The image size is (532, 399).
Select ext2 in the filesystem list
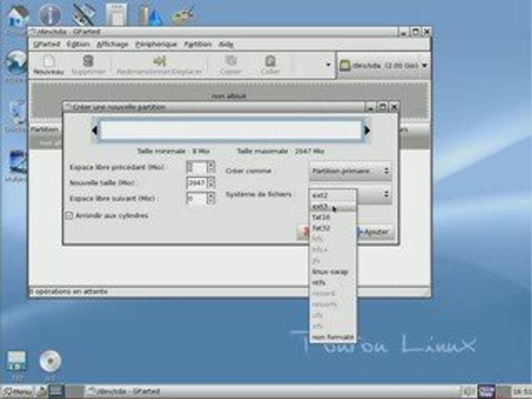pyautogui.click(x=333, y=196)
